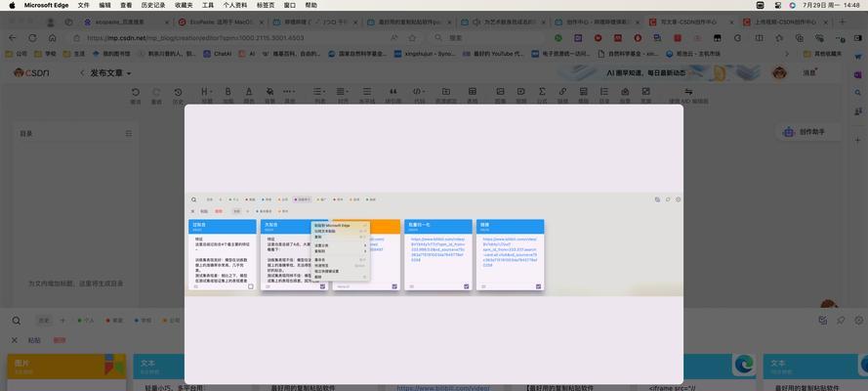Undo the last edit in CSDN editor

(x=135, y=95)
